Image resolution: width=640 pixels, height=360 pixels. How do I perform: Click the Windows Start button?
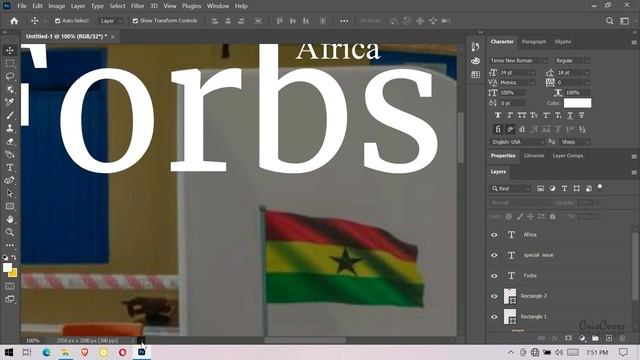tap(9, 352)
